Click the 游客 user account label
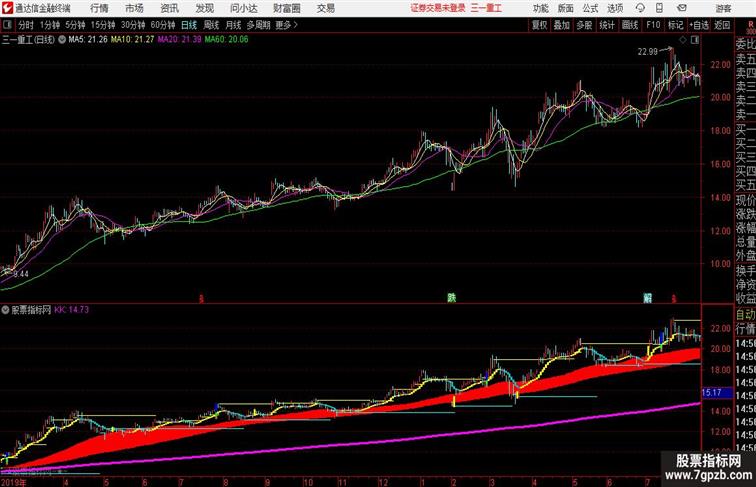 pyautogui.click(x=723, y=8)
